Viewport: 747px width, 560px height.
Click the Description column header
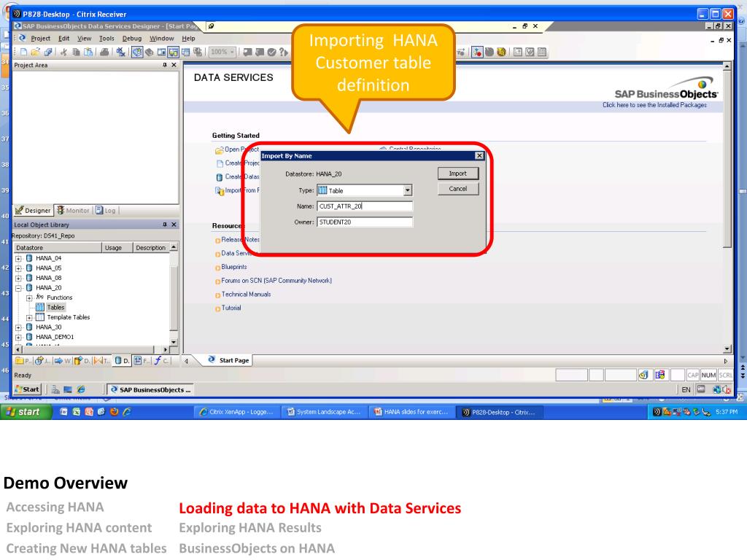(150, 248)
